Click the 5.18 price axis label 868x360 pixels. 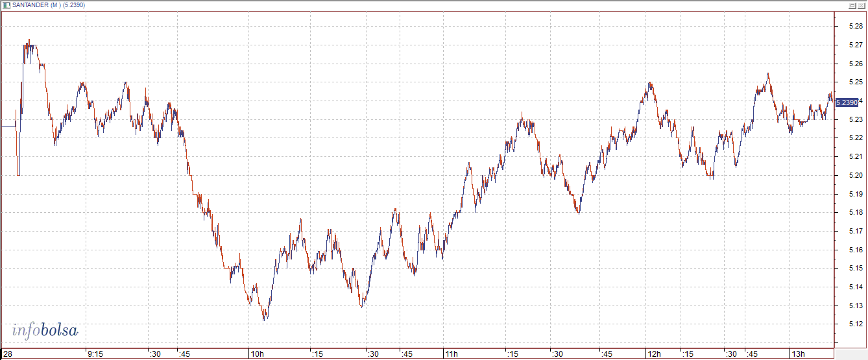click(x=855, y=213)
